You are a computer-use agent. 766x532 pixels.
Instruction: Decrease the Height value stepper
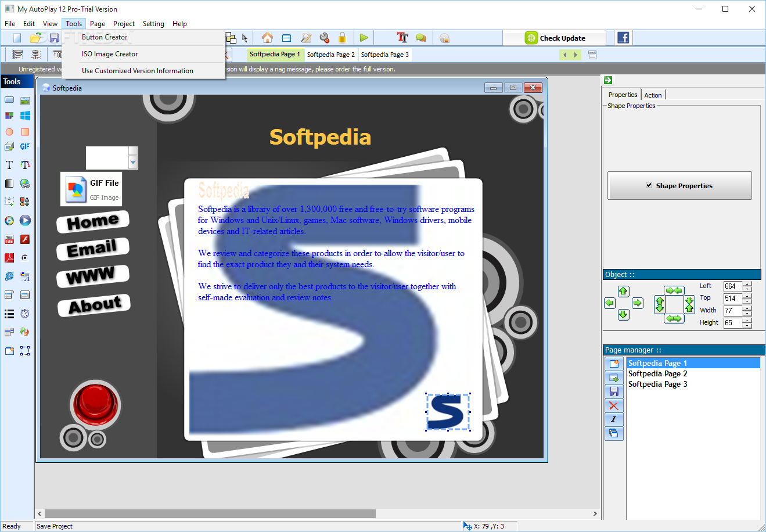coord(747,325)
